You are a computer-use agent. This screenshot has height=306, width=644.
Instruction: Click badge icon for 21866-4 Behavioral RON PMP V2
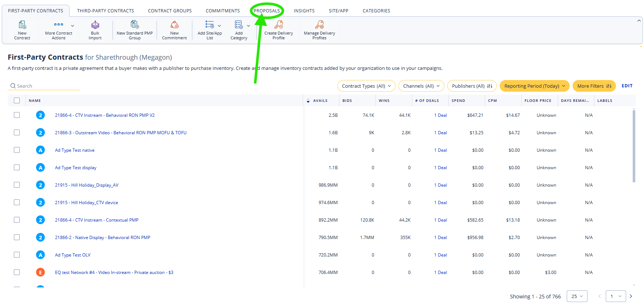click(40, 115)
